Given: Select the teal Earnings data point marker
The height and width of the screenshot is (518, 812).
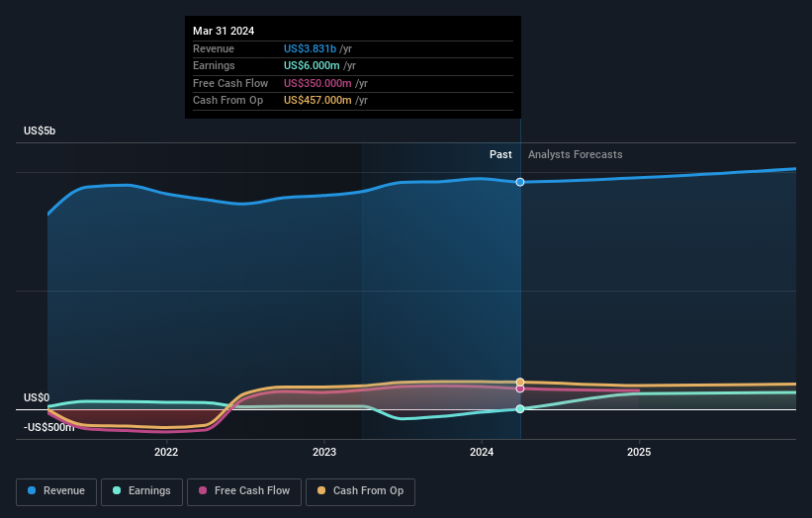Looking at the screenshot, I should point(520,409).
